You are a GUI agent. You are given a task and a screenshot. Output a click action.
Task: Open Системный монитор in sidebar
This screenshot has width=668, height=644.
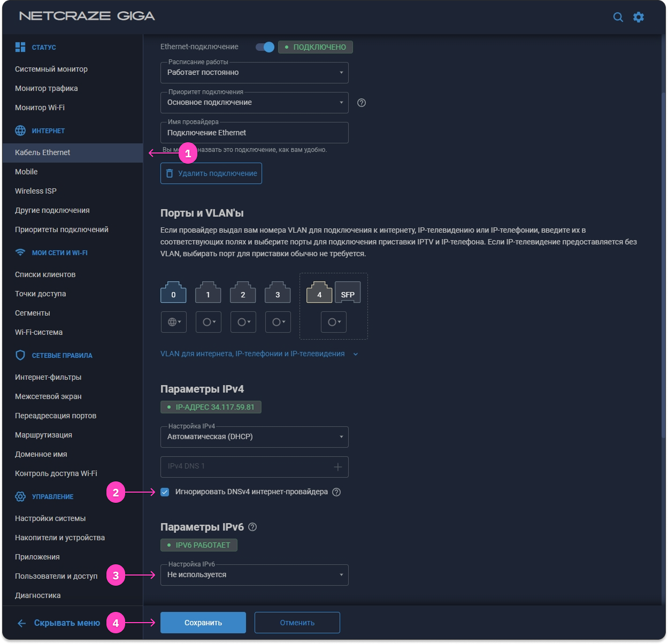point(51,69)
